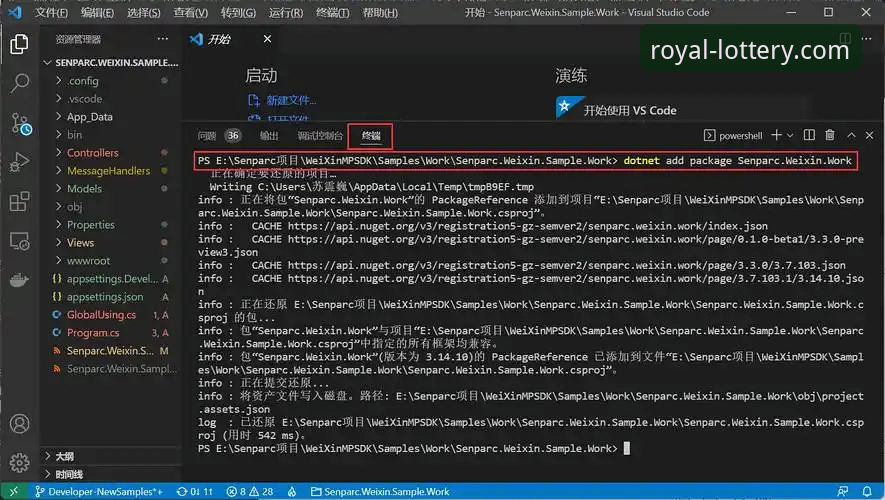The width and height of the screenshot is (885, 500).
Task: Open the Search view in activity bar
Action: tap(19, 83)
